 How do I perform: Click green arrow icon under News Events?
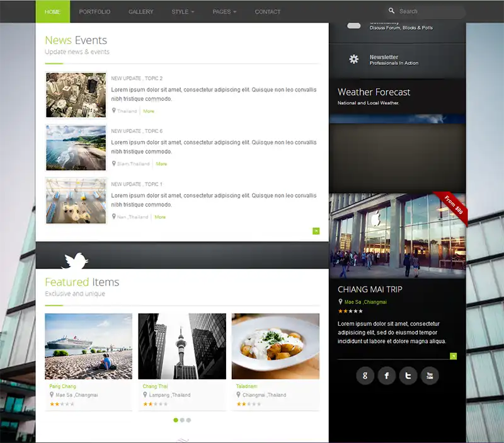316,231
